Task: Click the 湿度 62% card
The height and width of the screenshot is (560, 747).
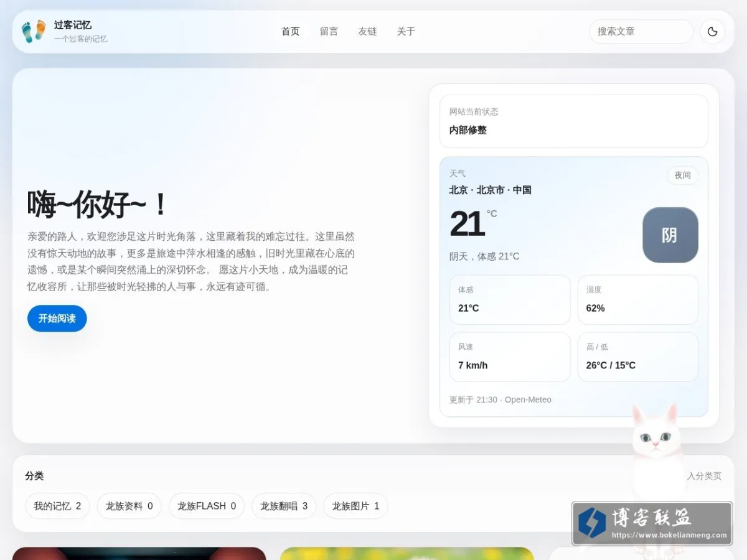Action: pos(638,300)
